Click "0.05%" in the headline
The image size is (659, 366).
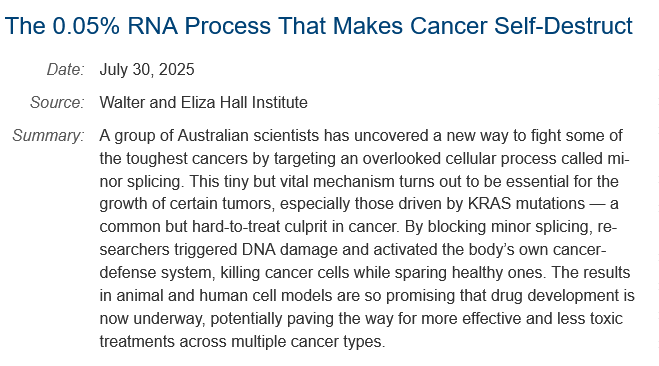[x=86, y=26]
